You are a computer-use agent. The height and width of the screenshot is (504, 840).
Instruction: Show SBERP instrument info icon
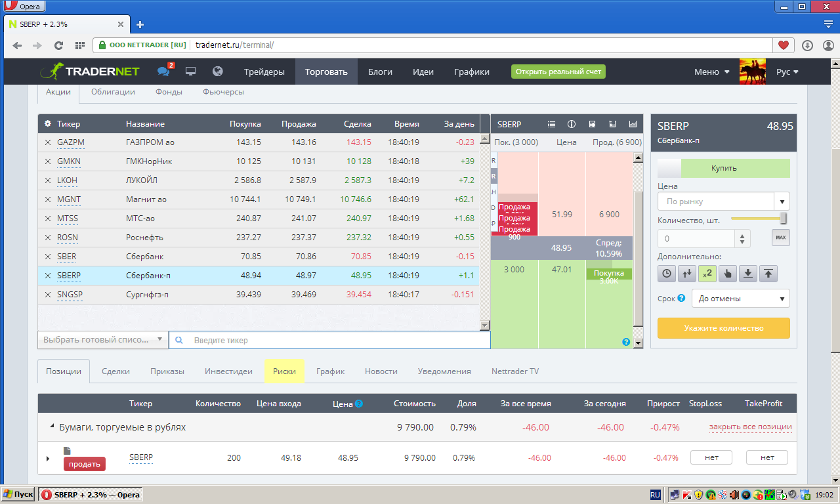pos(572,123)
